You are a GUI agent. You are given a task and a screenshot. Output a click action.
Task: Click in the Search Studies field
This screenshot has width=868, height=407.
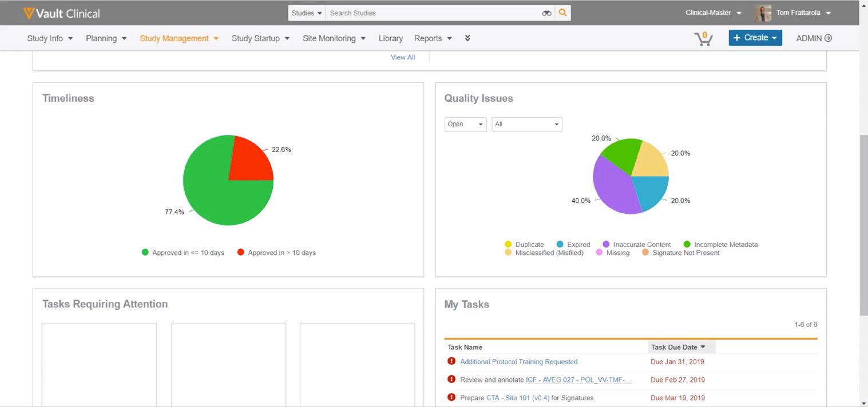(x=433, y=13)
